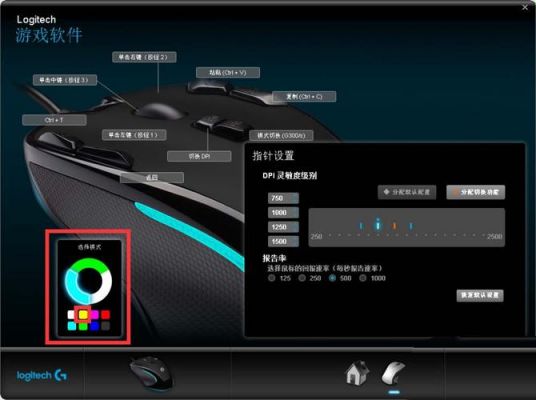Pick the cyan color swatch
Image resolution: width=536 pixels, height=400 pixels.
(72, 326)
